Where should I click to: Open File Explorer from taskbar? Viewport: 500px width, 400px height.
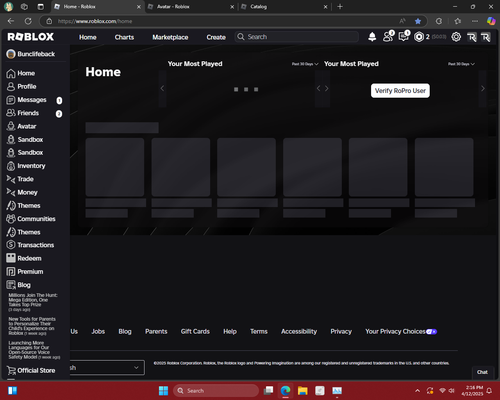303,391
